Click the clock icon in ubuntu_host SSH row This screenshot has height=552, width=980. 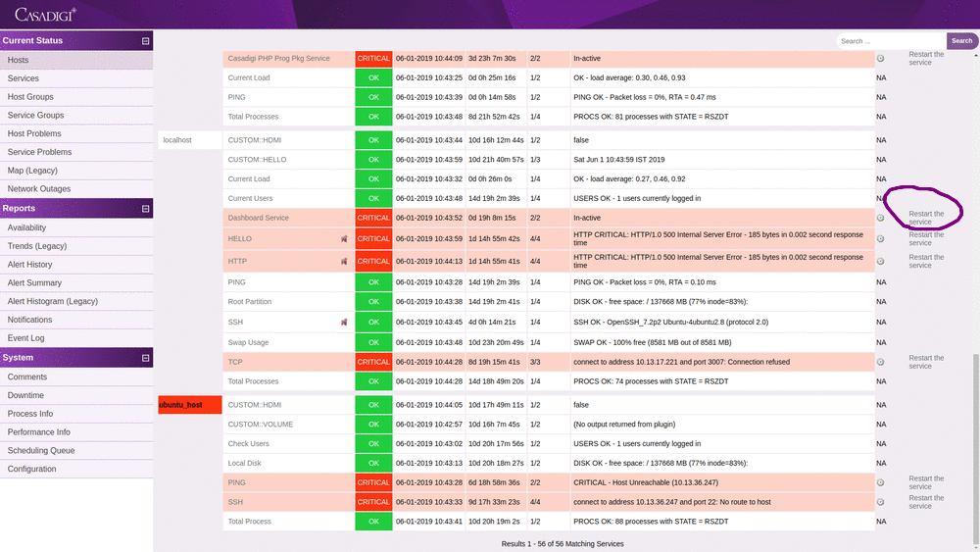coord(880,502)
